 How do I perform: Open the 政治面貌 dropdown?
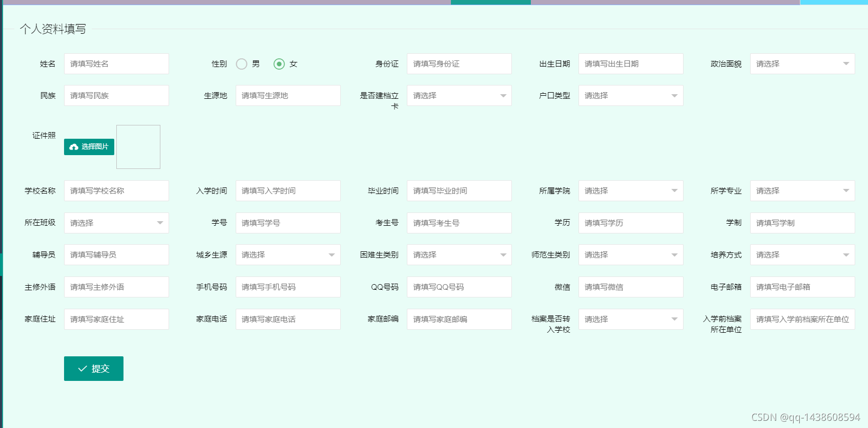click(x=802, y=64)
